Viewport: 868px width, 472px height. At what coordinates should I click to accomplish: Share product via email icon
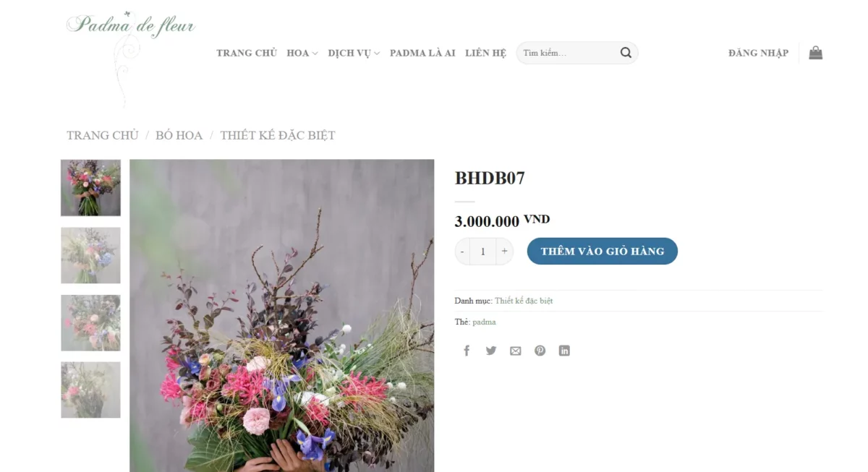tap(515, 351)
